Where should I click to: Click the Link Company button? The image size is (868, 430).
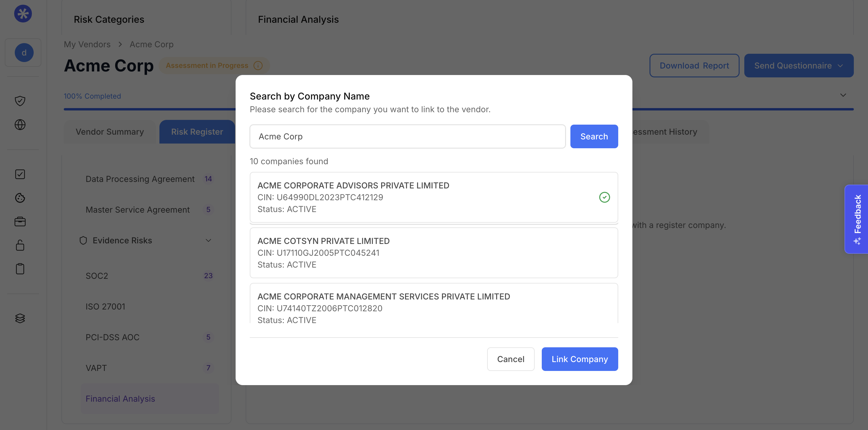tap(580, 359)
